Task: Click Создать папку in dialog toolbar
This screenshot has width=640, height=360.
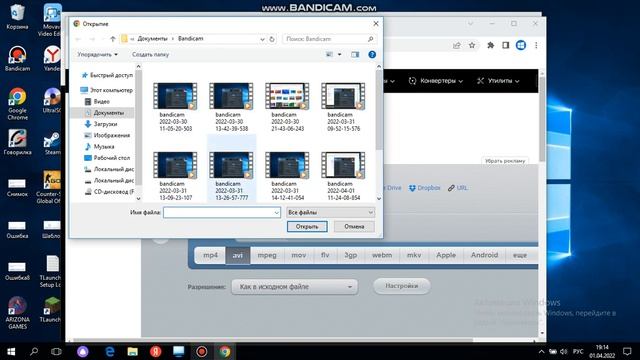Action: coord(150,54)
